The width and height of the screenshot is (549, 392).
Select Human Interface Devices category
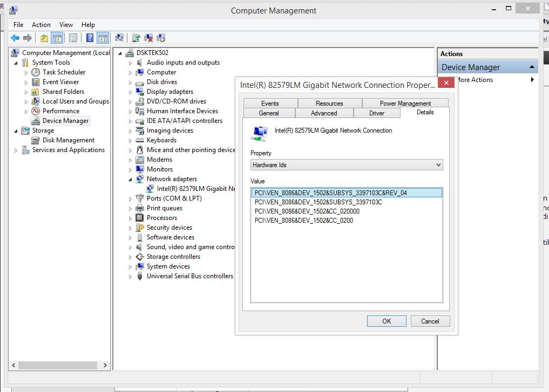click(182, 111)
